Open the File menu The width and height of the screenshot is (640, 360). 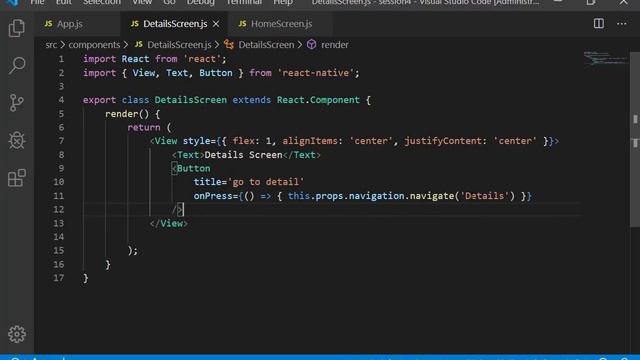[37, 2]
